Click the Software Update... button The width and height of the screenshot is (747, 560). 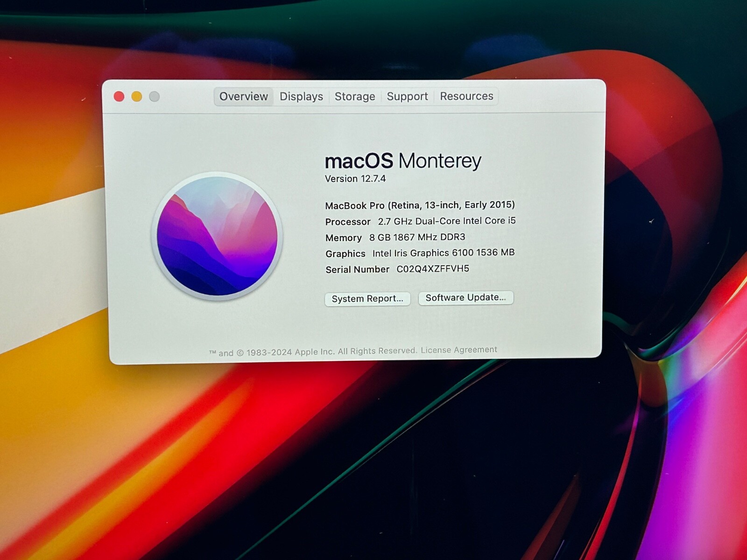pos(466,298)
